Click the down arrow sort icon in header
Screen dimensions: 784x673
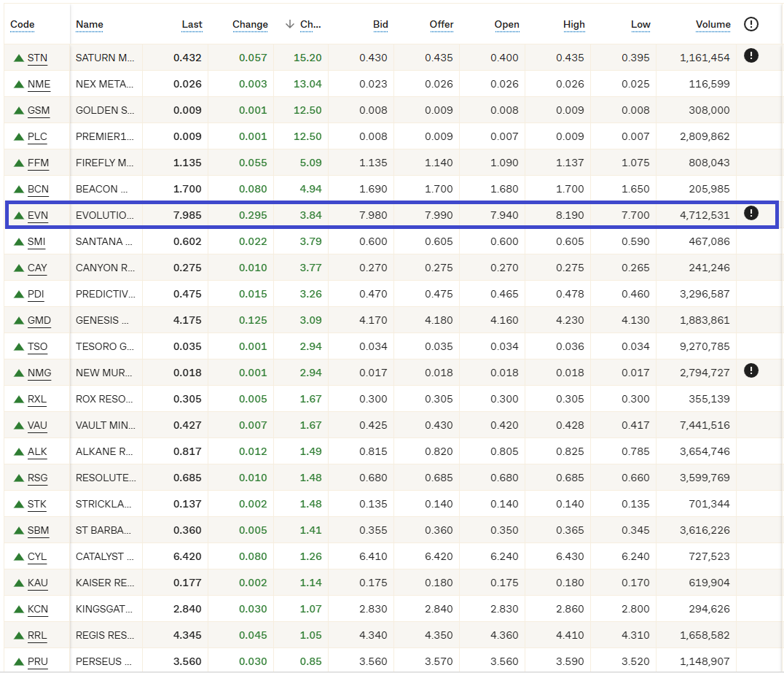tap(290, 24)
